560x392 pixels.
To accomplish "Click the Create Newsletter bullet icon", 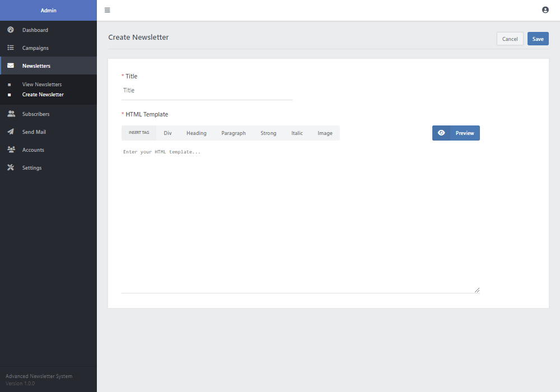I will (10, 95).
